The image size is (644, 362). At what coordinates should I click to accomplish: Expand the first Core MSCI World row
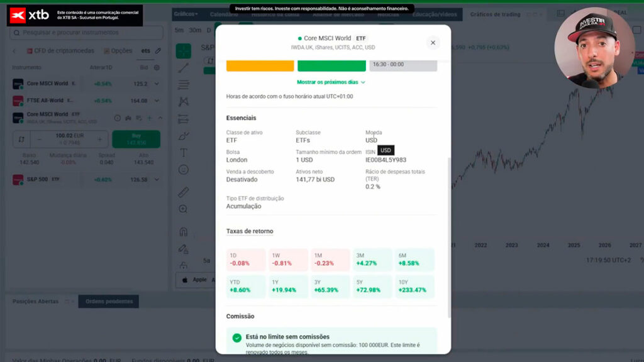pyautogui.click(x=157, y=84)
